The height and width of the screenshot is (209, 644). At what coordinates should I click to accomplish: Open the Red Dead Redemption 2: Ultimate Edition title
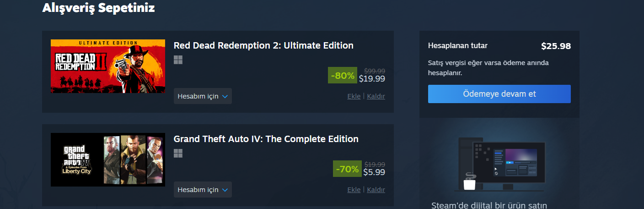[263, 45]
